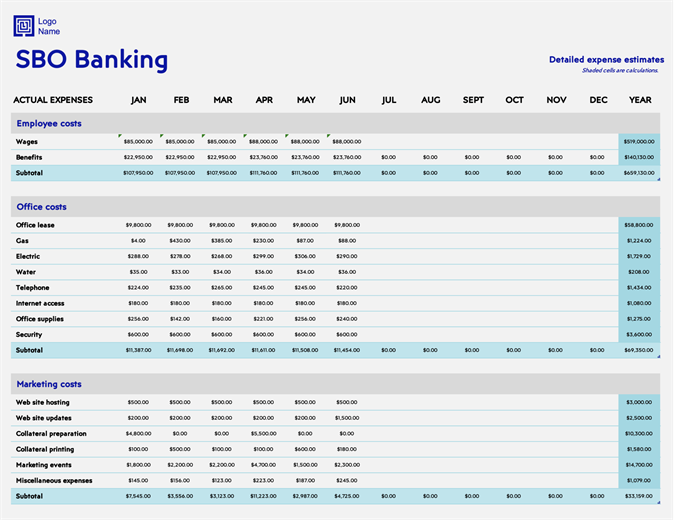The width and height of the screenshot is (675, 520).
Task: Select the Wages row label
Action: pyautogui.click(x=27, y=142)
